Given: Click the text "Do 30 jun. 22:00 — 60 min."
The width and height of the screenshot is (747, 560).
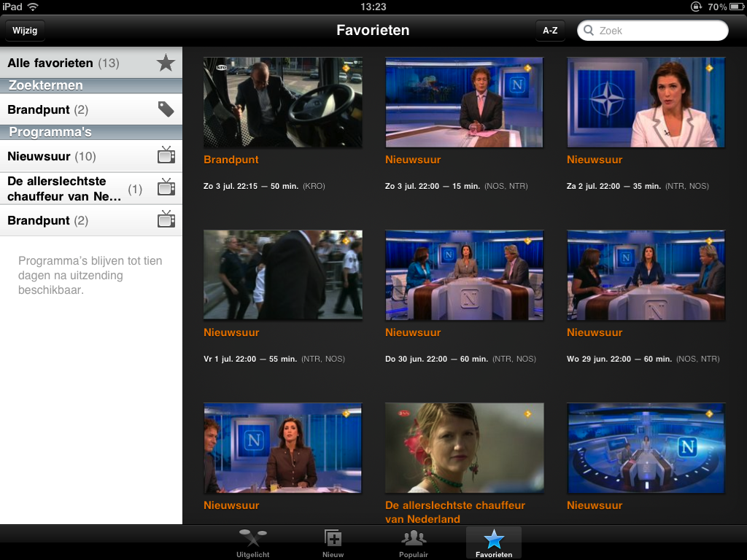Looking at the screenshot, I should click(x=437, y=359).
